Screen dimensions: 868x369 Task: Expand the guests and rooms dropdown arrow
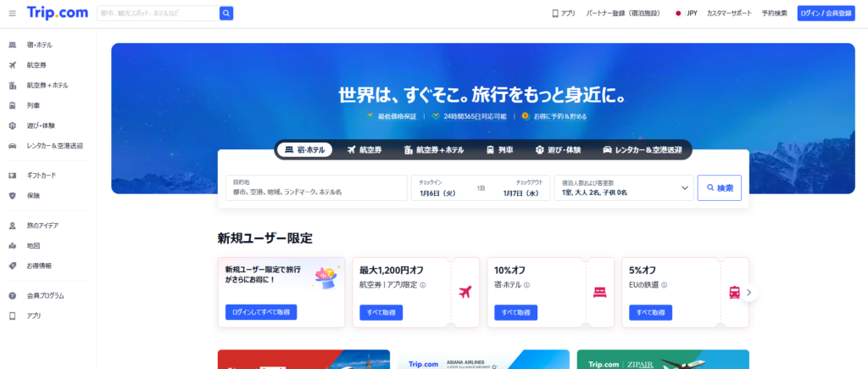click(684, 187)
